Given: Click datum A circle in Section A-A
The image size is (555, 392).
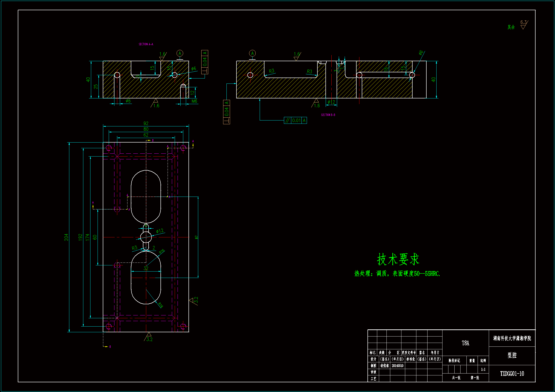Looking at the screenshot, I should pyautogui.click(x=180, y=53).
